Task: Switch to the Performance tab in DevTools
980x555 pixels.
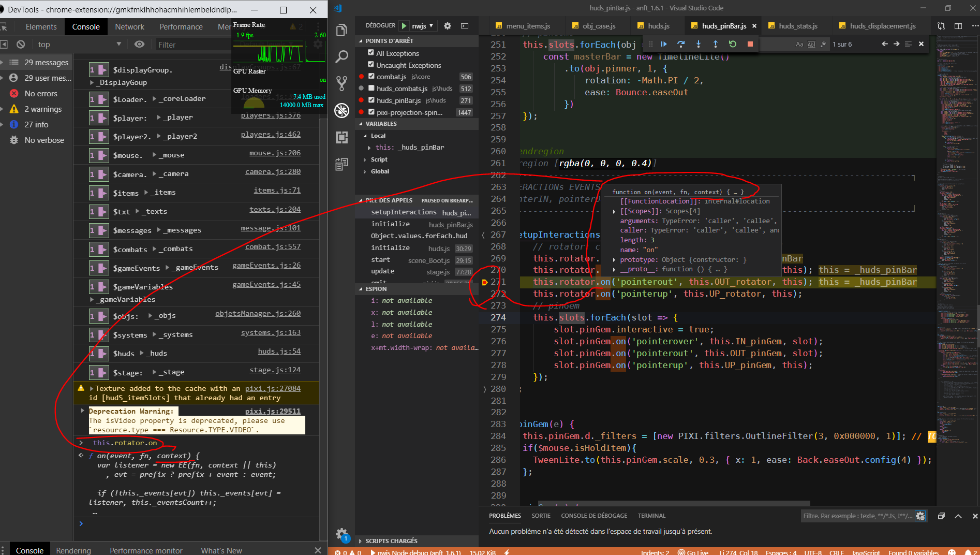Action: [x=181, y=27]
